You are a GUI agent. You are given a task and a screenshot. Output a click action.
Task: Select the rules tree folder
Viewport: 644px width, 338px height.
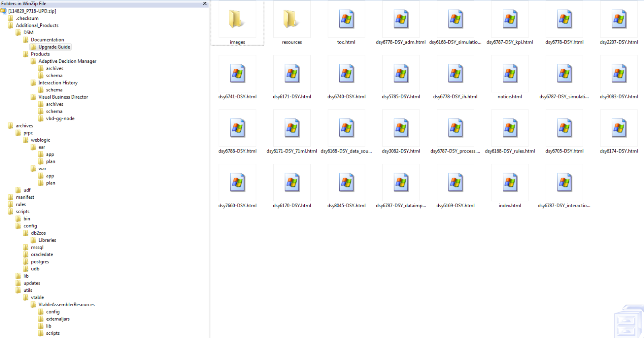coord(21,204)
